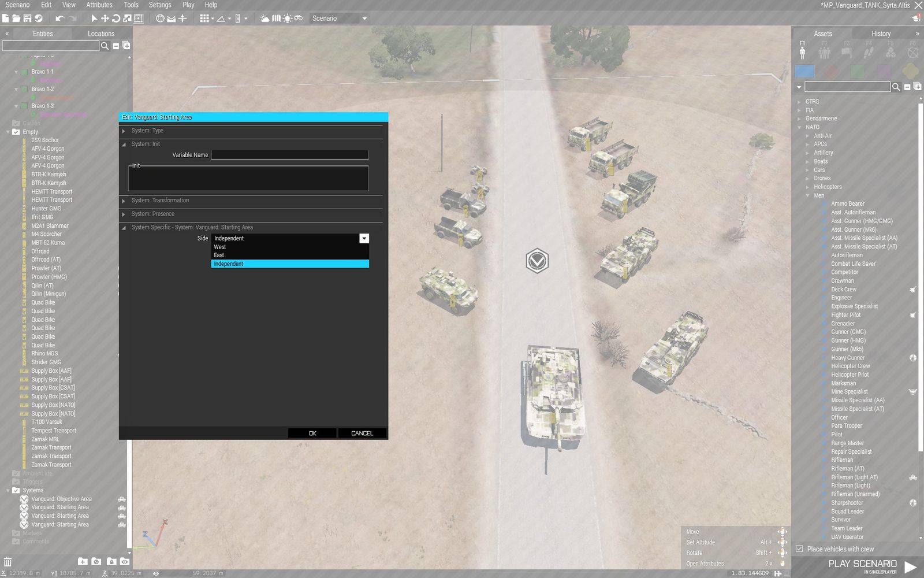This screenshot has height=578, width=924.
Task: Enable the Place vehicles with crew checkbox
Action: click(x=799, y=549)
